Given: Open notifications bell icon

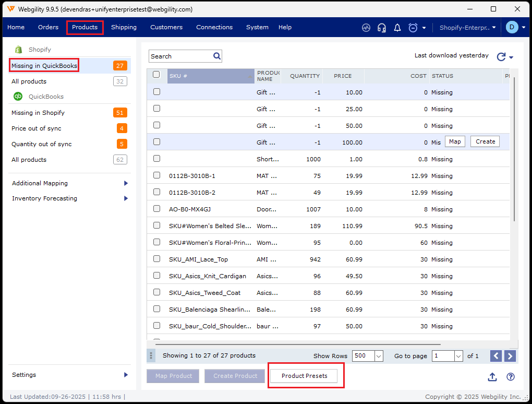Looking at the screenshot, I should pyautogui.click(x=397, y=28).
